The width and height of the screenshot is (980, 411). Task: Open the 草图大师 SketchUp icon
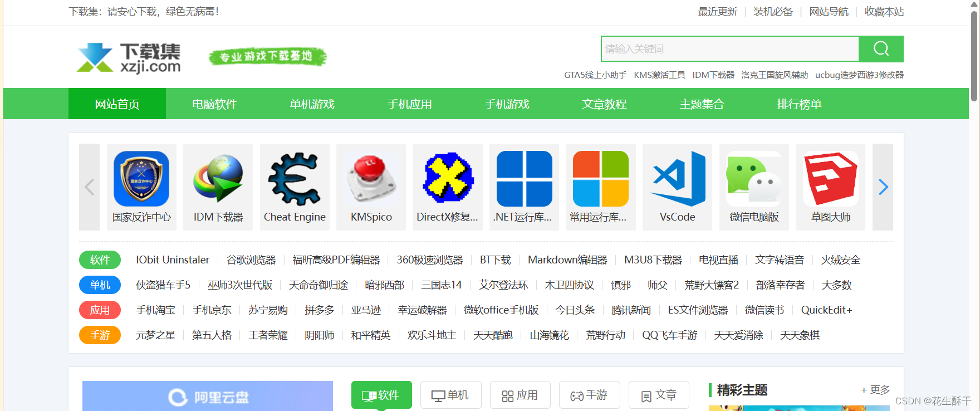(x=830, y=179)
